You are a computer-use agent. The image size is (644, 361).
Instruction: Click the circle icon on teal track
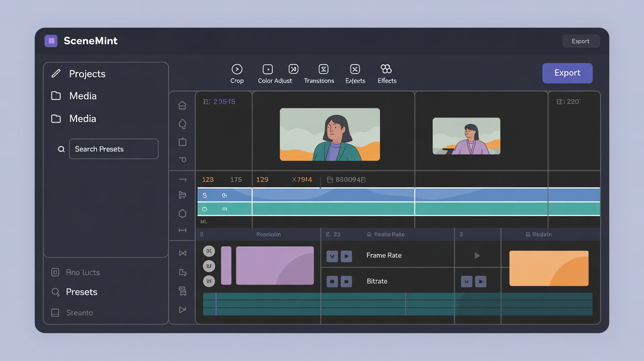[x=205, y=209]
